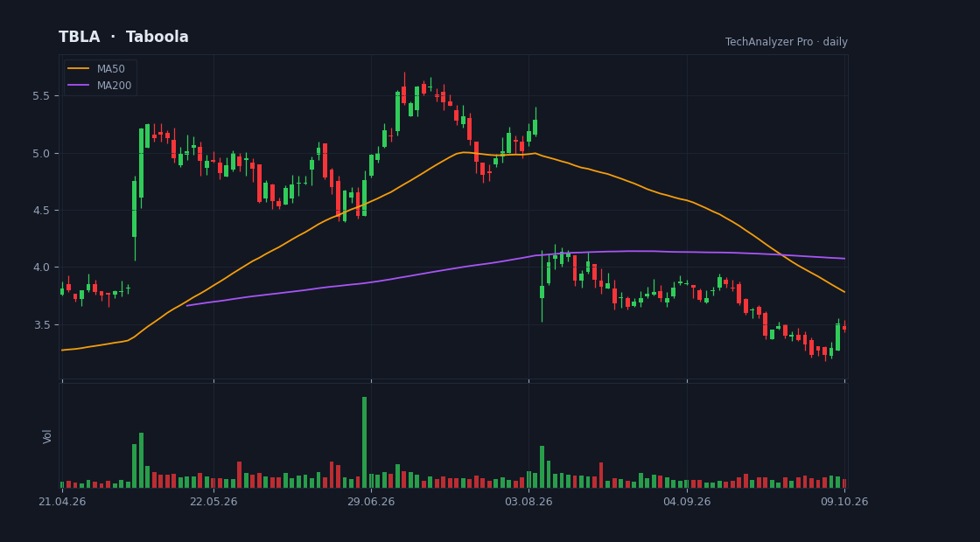This screenshot has height=542, width=980.
Task: Click the "Vol" axis label
Action: [x=47, y=436]
